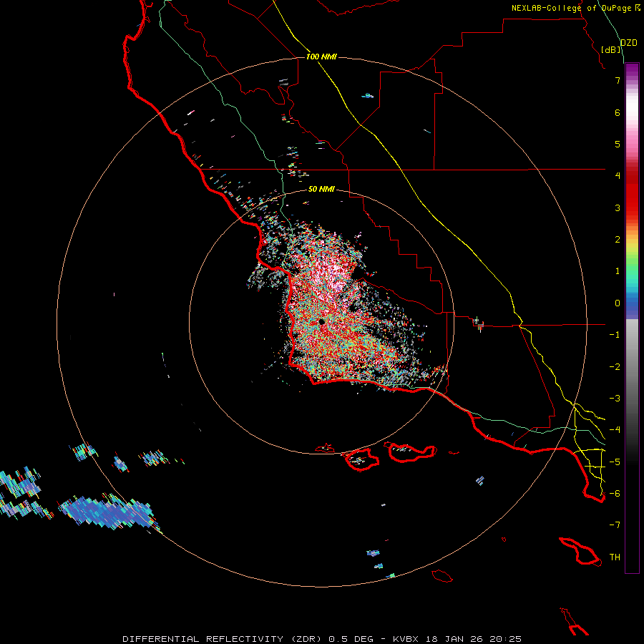644x644 pixels.
Task: Click the 1 dB value on scale
Action: click(618, 271)
